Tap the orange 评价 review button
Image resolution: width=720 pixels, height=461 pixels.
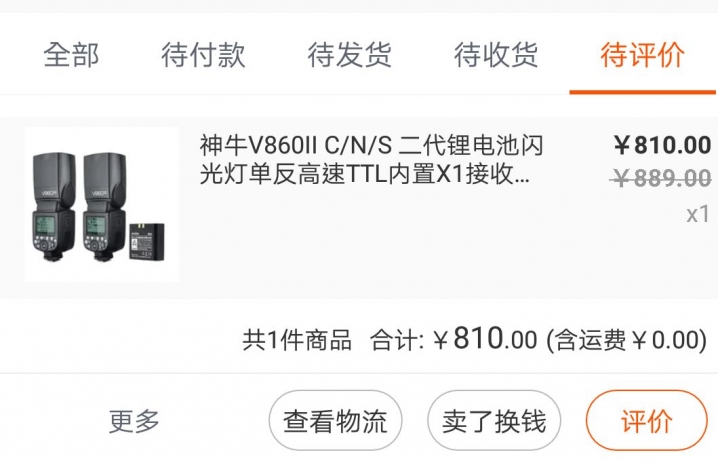click(x=647, y=421)
